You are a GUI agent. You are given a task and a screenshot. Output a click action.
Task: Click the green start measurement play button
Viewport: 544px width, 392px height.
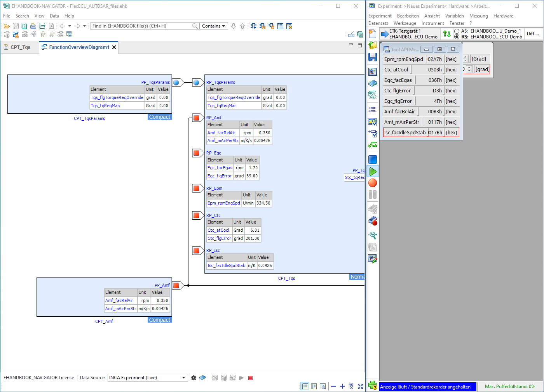(x=373, y=171)
